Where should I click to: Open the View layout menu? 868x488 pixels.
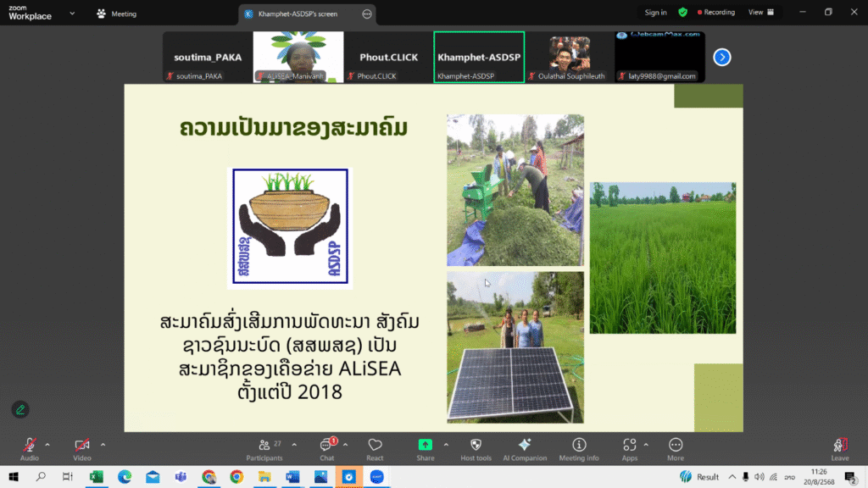760,13
